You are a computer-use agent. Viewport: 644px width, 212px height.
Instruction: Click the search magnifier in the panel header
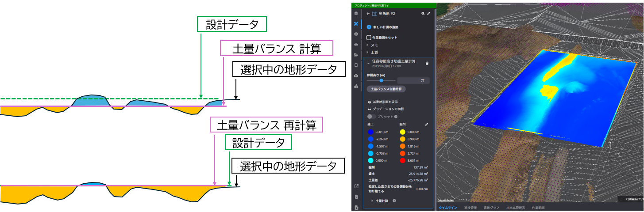pos(423,14)
